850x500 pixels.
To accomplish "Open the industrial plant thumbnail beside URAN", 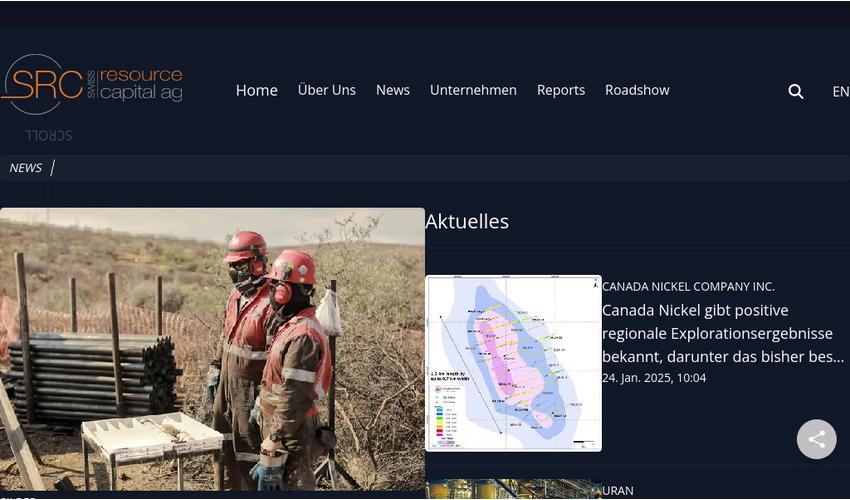I will pos(513,489).
